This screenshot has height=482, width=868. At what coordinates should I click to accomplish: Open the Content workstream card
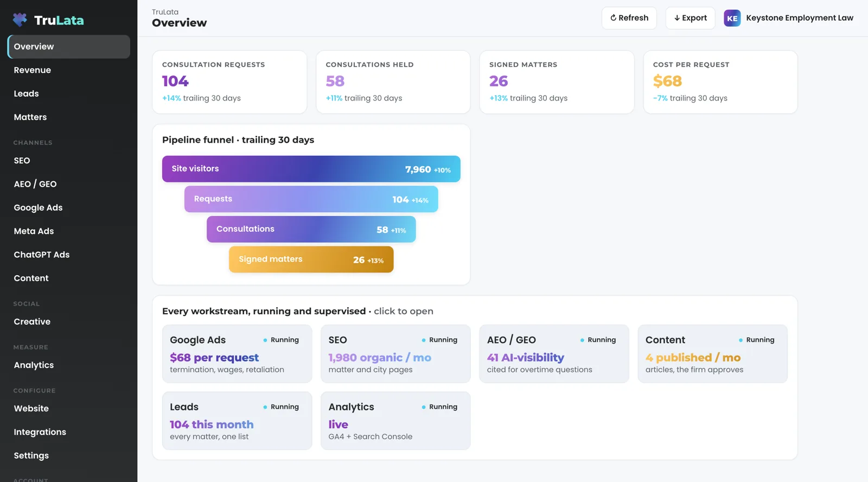(x=713, y=354)
